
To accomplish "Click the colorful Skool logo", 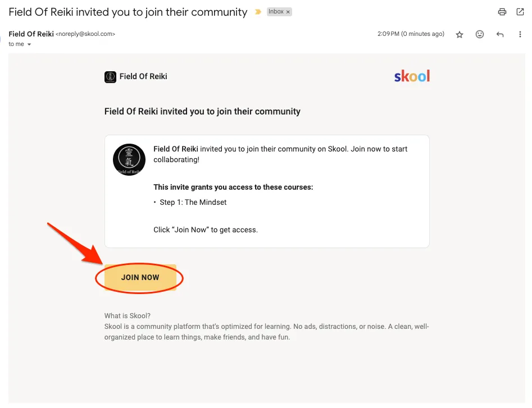I will point(412,76).
